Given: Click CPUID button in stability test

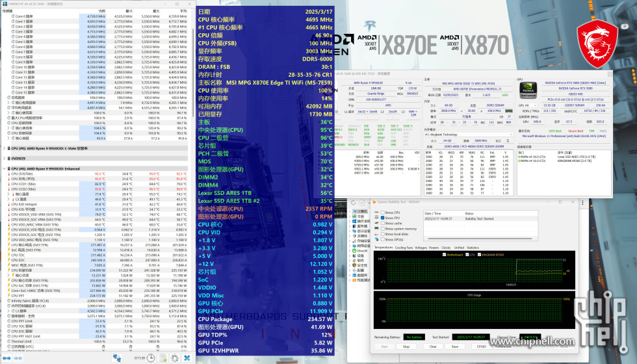Looking at the screenshot, I should click(482, 346).
